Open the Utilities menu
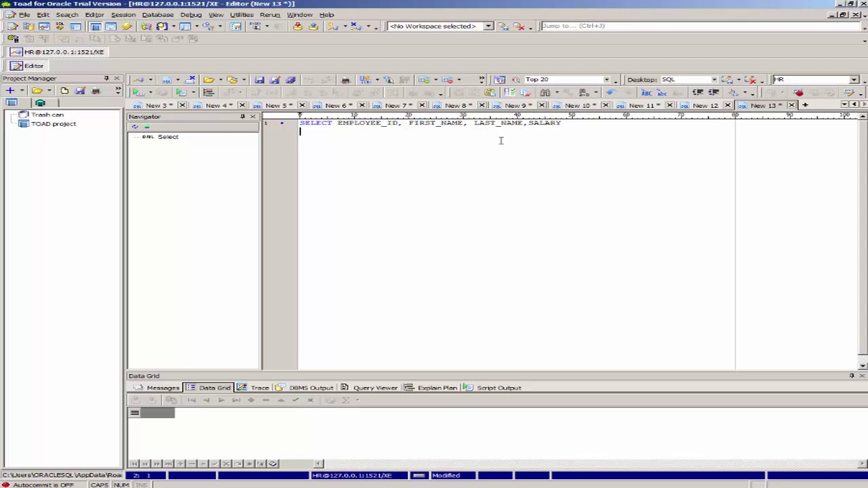Screen dimensions: 868x488 (241, 14)
